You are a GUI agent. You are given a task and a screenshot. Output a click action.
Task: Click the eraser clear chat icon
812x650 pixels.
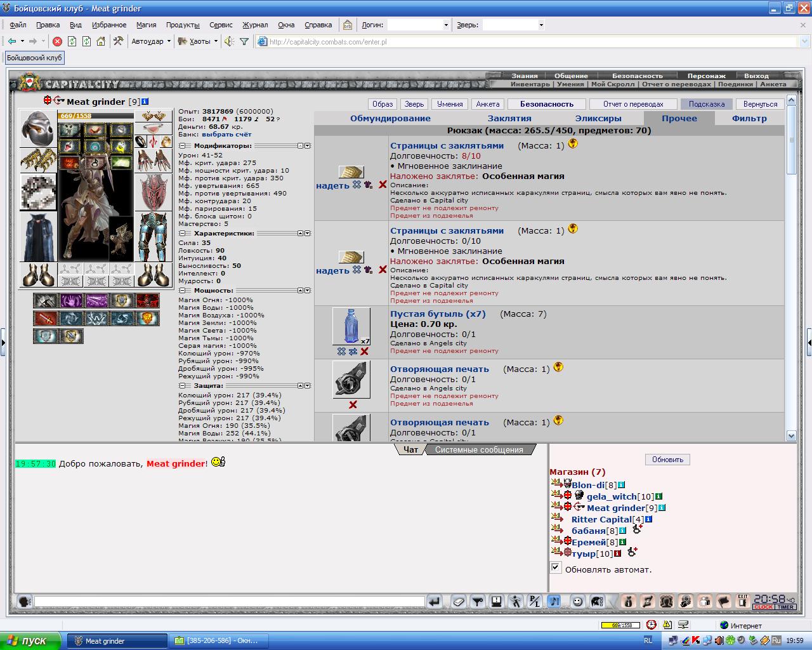459,601
